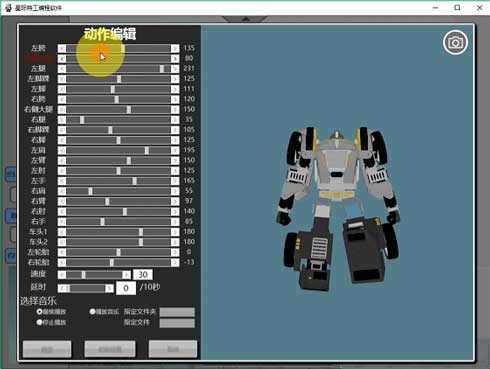Click the 左手 slider thumb at 165
Image resolution: width=490 pixels, height=369 pixels.
pyautogui.click(x=134, y=181)
